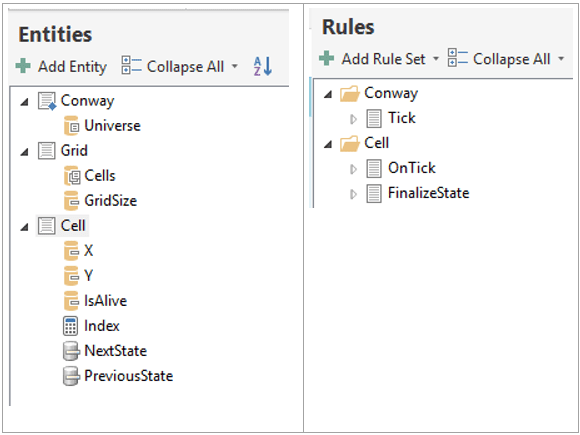580x435 pixels.
Task: Open the Add Rule Set dropdown arrow
Action: (x=436, y=58)
